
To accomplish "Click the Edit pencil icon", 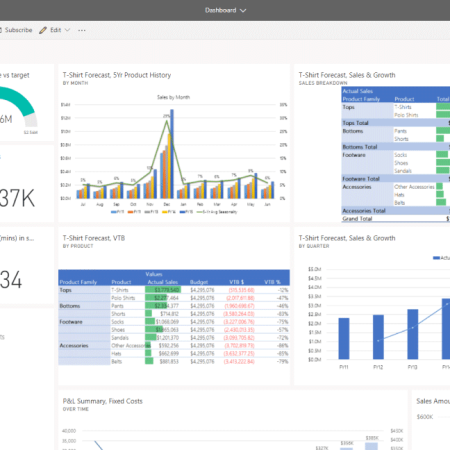I will pyautogui.click(x=43, y=30).
